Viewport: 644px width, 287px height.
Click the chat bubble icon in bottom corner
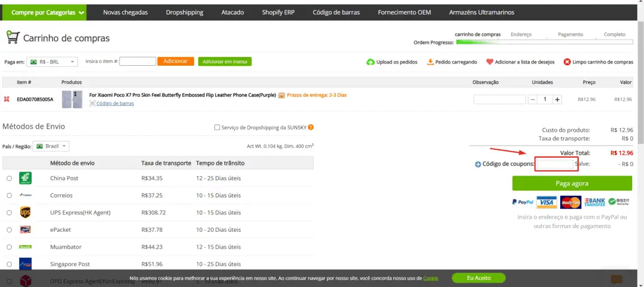[x=616, y=280]
